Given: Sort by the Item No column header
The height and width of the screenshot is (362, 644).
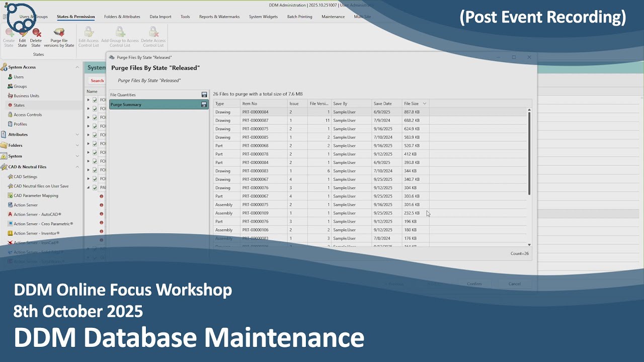Looking at the screenshot, I should point(264,104).
